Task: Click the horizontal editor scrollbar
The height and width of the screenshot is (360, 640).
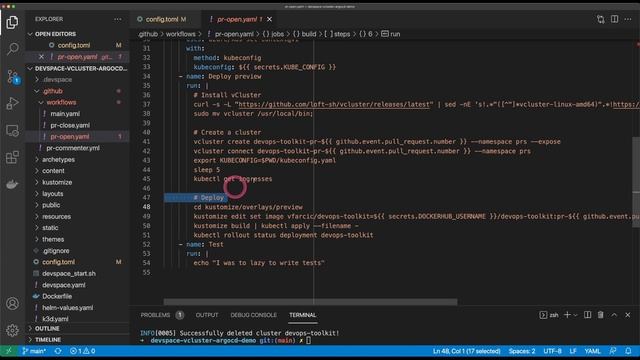Action: 310,302
